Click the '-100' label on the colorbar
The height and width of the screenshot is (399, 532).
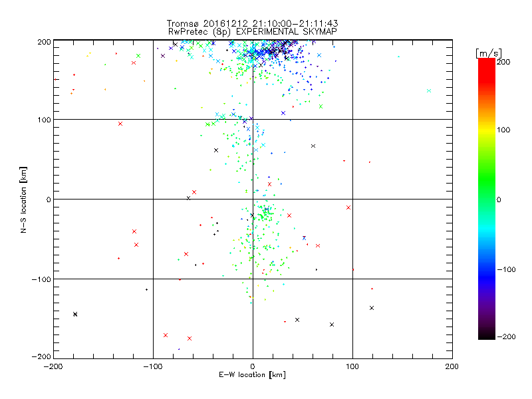click(506, 269)
